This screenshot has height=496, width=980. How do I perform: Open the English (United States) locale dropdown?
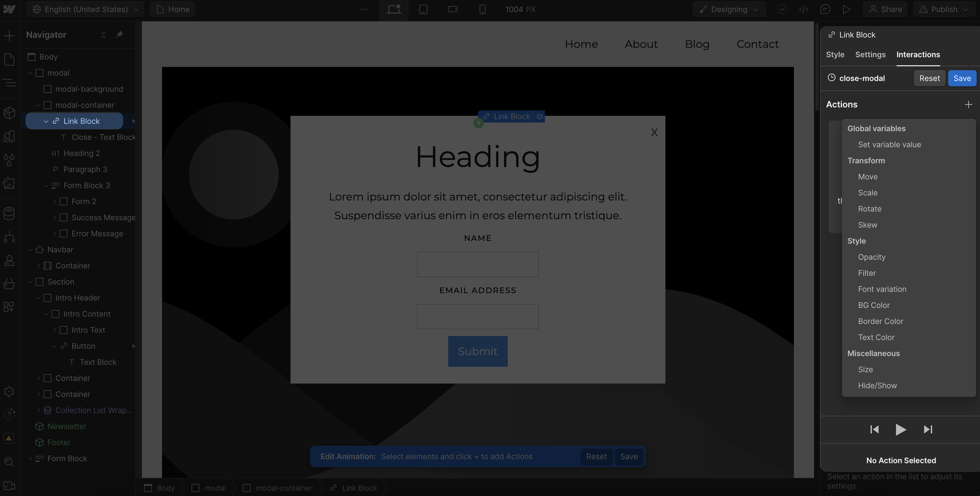pos(86,10)
